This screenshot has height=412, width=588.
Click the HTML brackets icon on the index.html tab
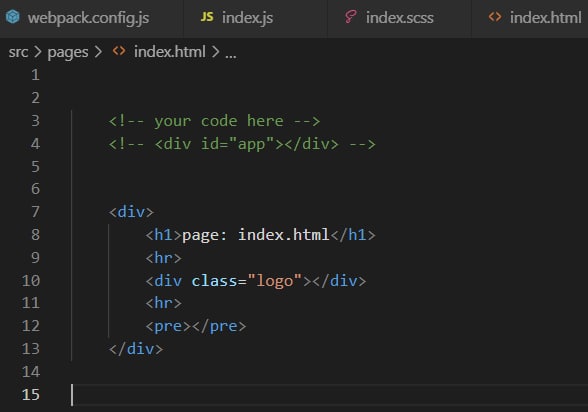(495, 17)
